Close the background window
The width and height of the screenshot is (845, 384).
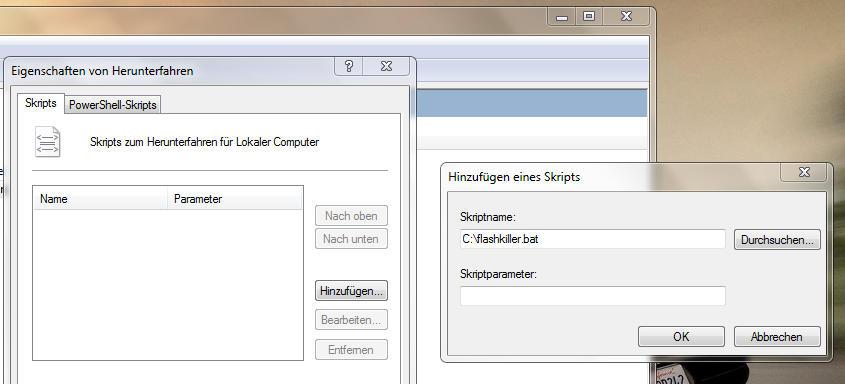click(626, 17)
